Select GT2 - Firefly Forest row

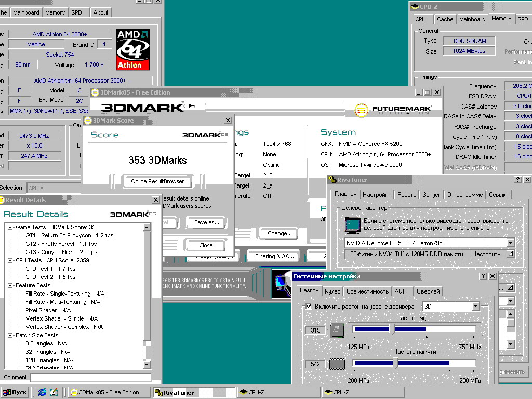tap(61, 244)
